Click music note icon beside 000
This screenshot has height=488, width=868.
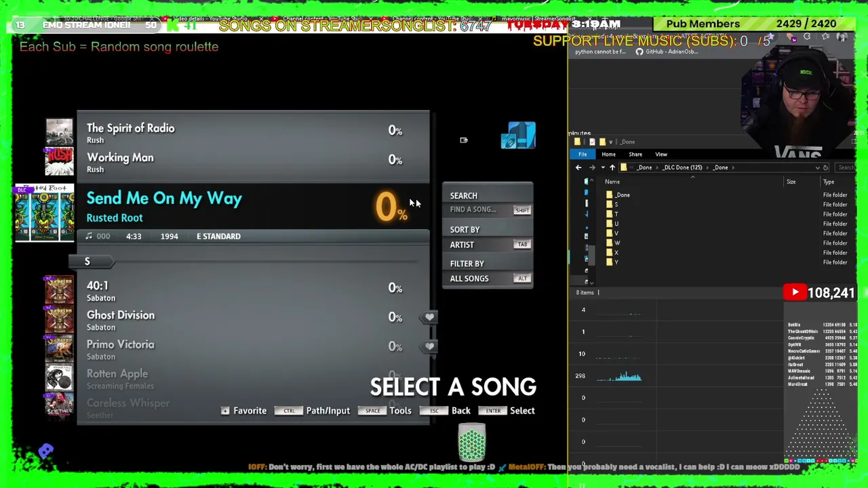89,236
